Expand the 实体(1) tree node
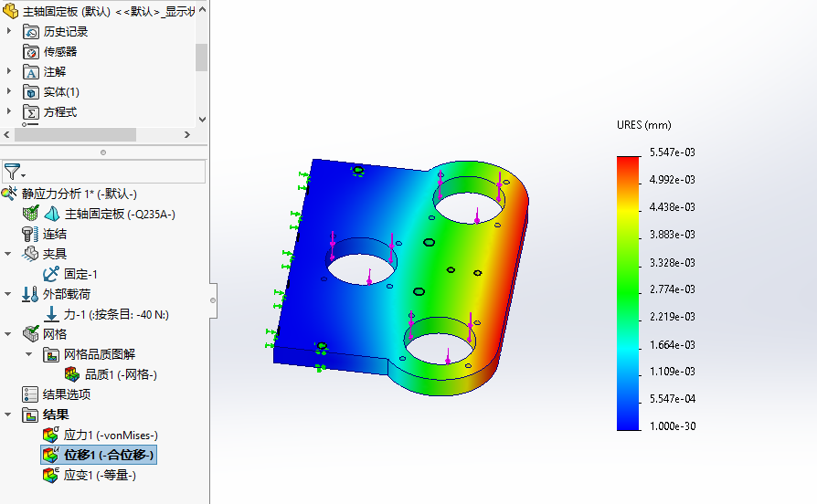 [x=8, y=91]
